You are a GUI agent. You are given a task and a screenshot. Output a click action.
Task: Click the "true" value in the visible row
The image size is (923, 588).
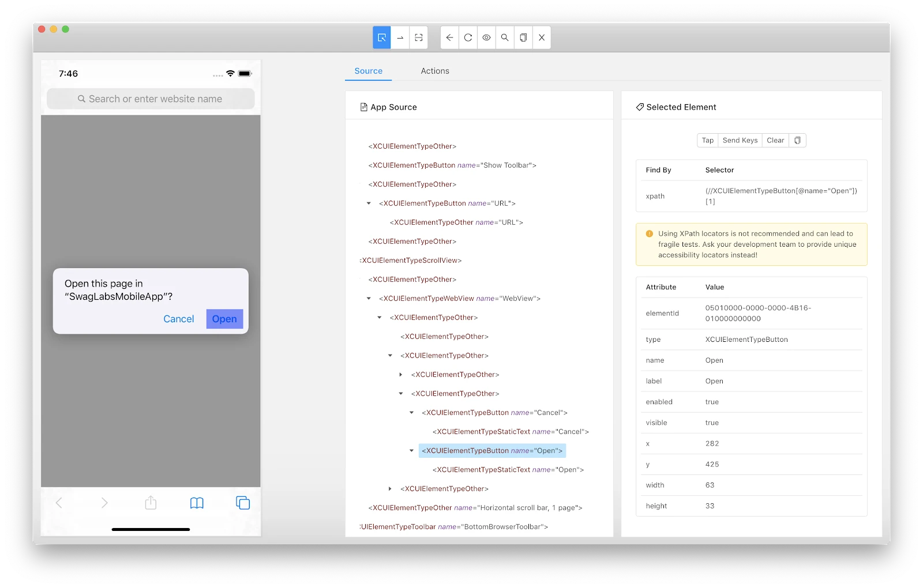[x=712, y=423]
